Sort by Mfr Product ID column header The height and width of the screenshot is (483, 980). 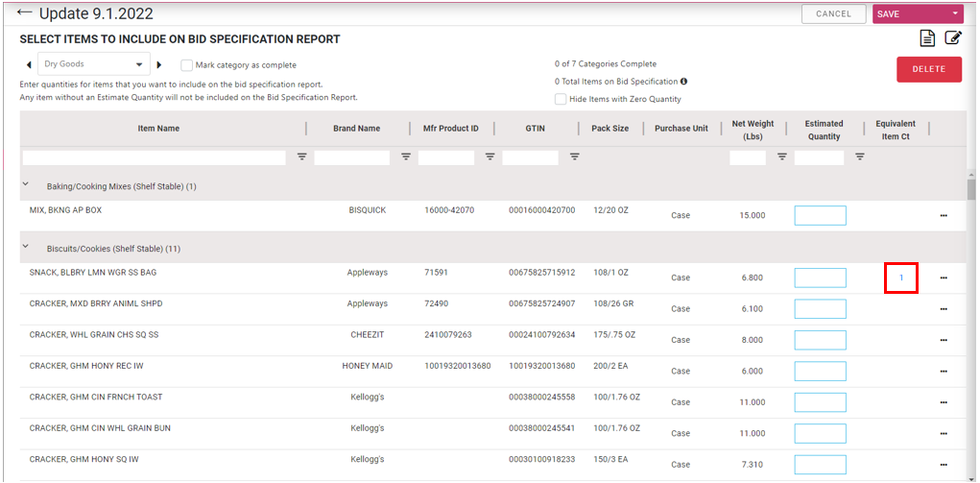[451, 129]
